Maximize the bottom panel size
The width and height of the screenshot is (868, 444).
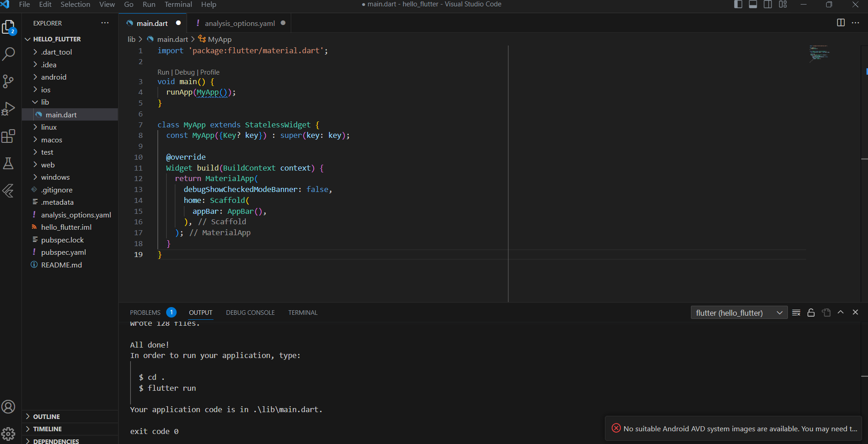[x=841, y=312]
